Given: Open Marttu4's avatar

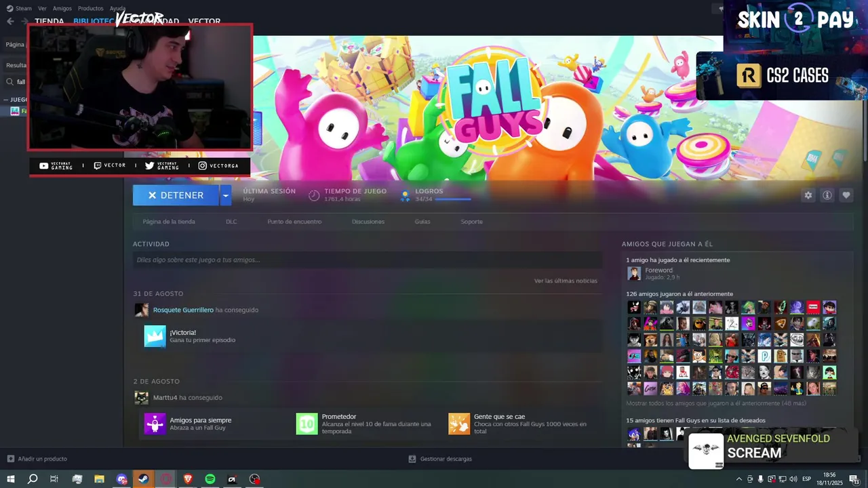Looking at the screenshot, I should (x=141, y=398).
